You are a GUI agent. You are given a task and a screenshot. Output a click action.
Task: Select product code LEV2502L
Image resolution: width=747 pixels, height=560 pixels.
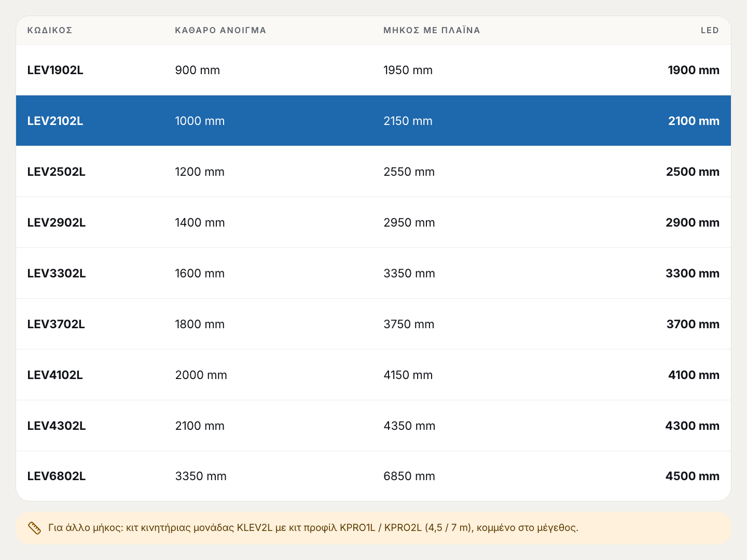pyautogui.click(x=56, y=172)
